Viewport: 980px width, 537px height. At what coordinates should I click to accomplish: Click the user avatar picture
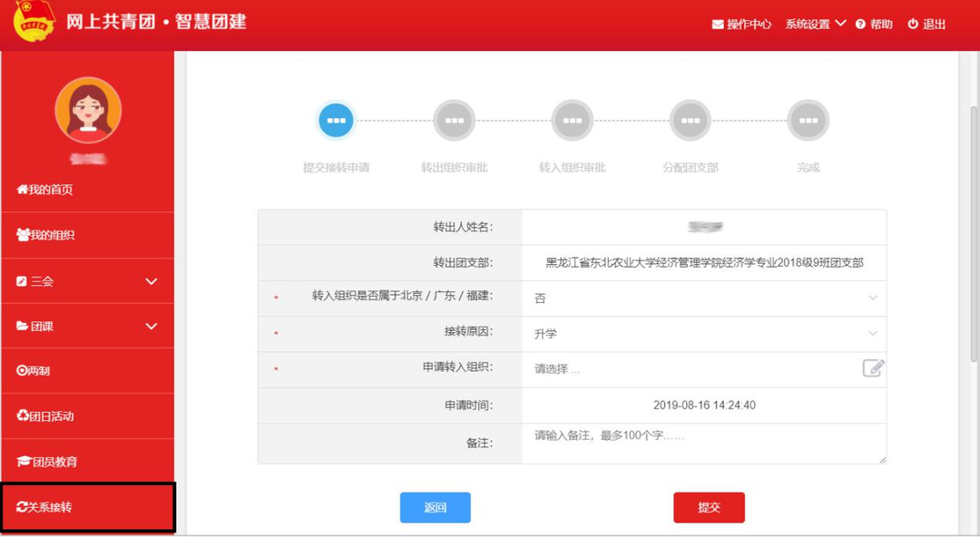pos(88,110)
